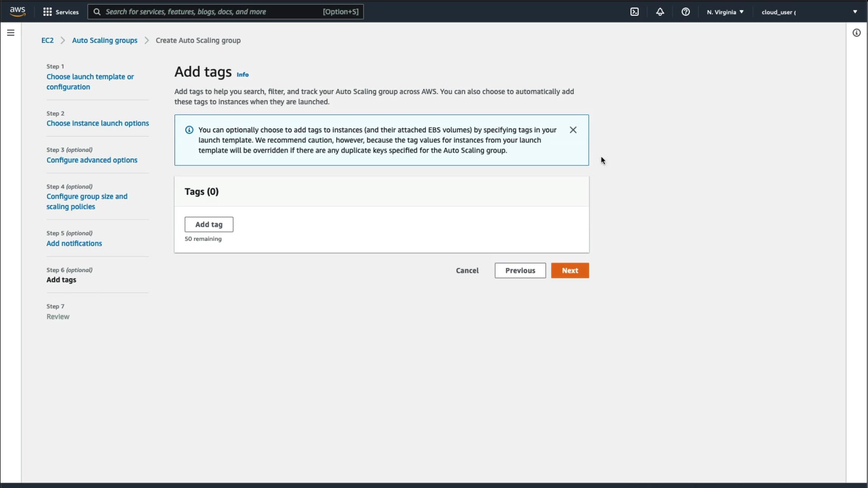Open the notifications bell
This screenshot has height=488, width=868.
pos(660,12)
